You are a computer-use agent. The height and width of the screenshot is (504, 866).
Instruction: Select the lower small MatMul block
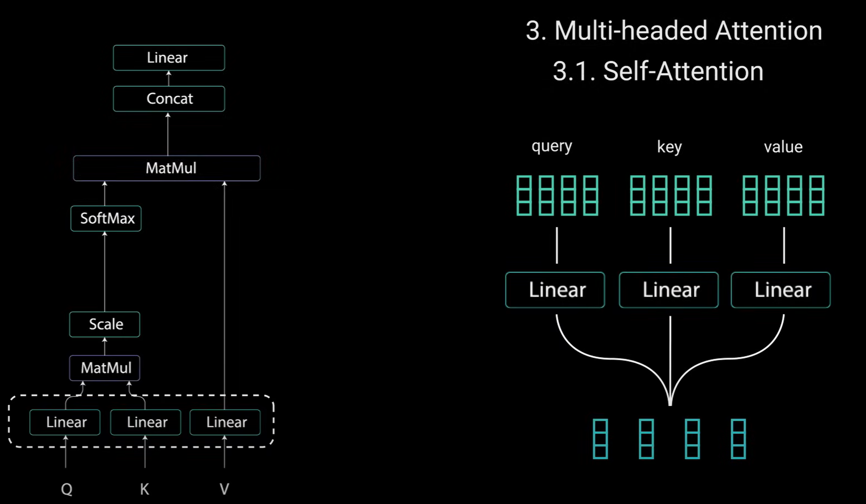pos(105,368)
